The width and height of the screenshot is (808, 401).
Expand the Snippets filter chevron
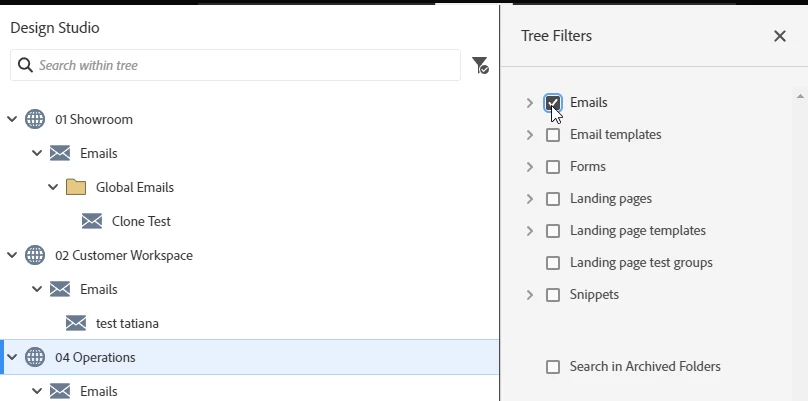(530, 294)
